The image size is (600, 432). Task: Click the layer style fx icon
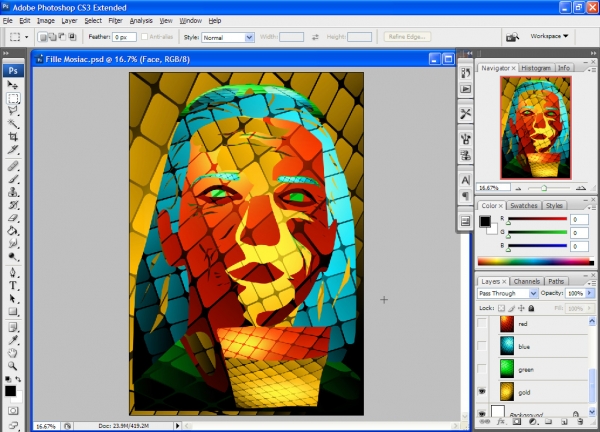(501, 422)
